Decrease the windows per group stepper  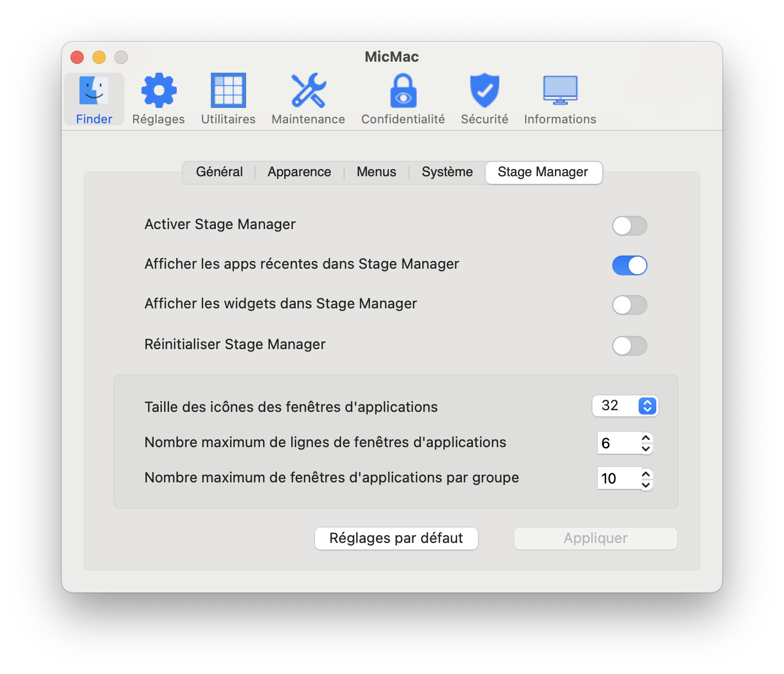pos(647,485)
